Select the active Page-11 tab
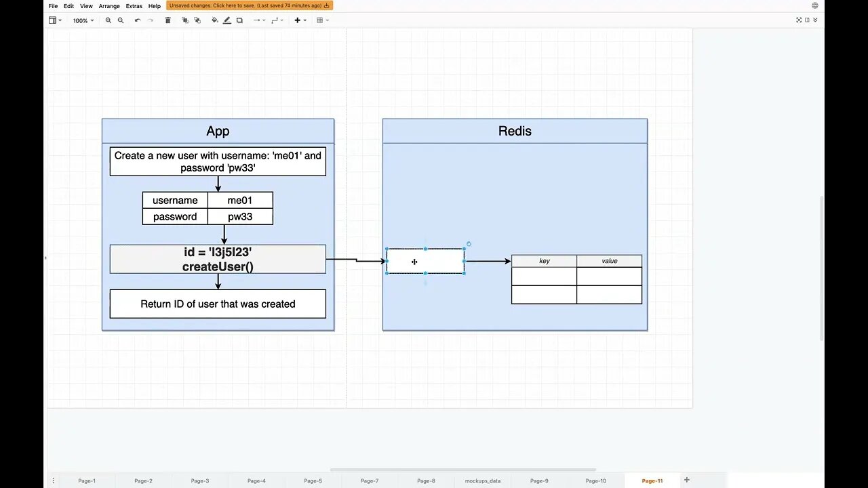The image size is (868, 488). (652, 481)
